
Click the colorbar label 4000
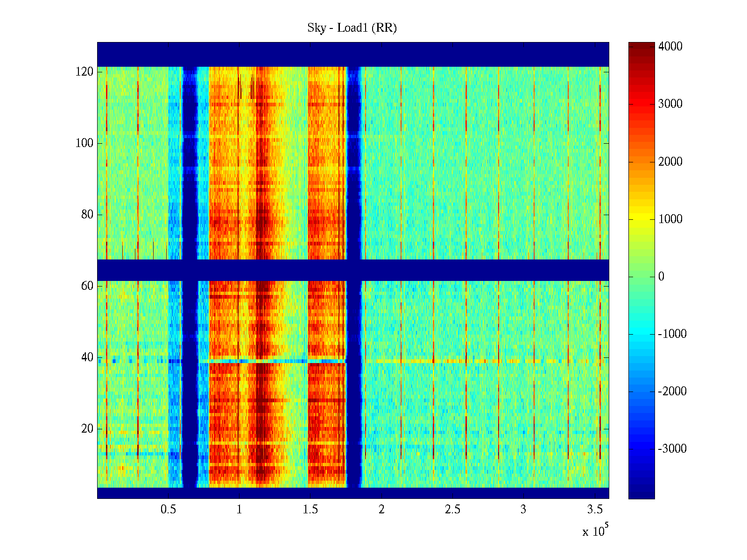click(x=670, y=47)
